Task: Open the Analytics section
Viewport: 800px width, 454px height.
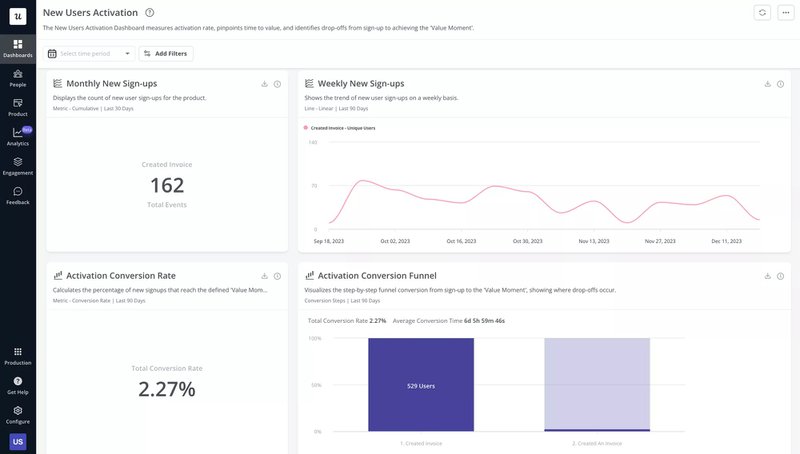Action: click(x=17, y=137)
